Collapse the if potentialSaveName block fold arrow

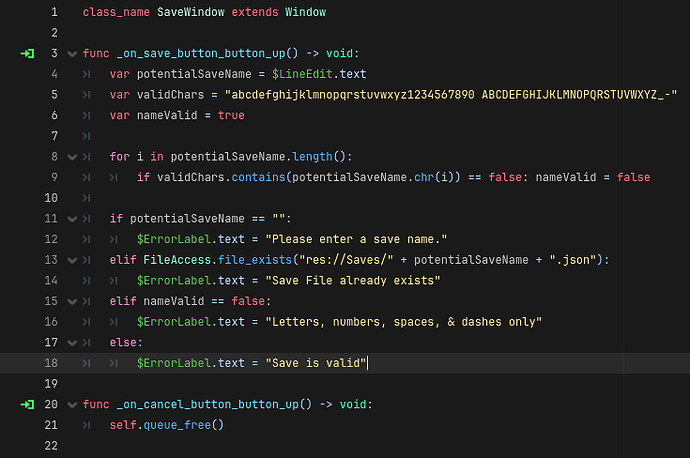tap(72, 219)
